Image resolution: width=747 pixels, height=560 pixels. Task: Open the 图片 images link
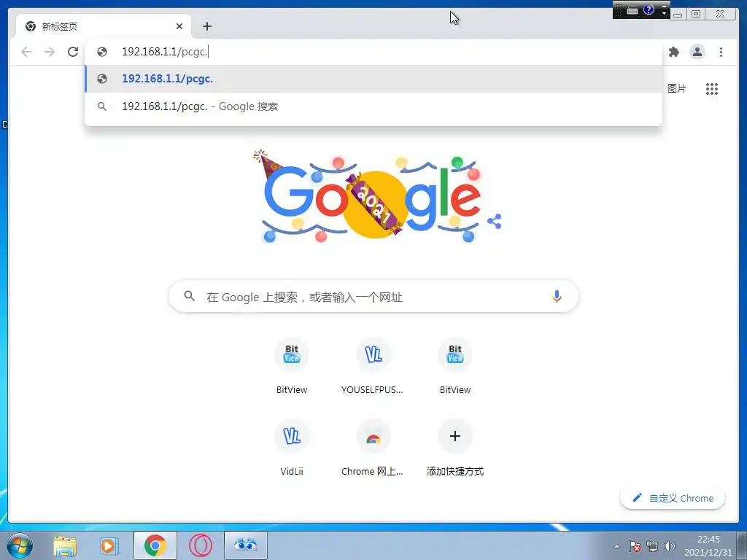[676, 88]
